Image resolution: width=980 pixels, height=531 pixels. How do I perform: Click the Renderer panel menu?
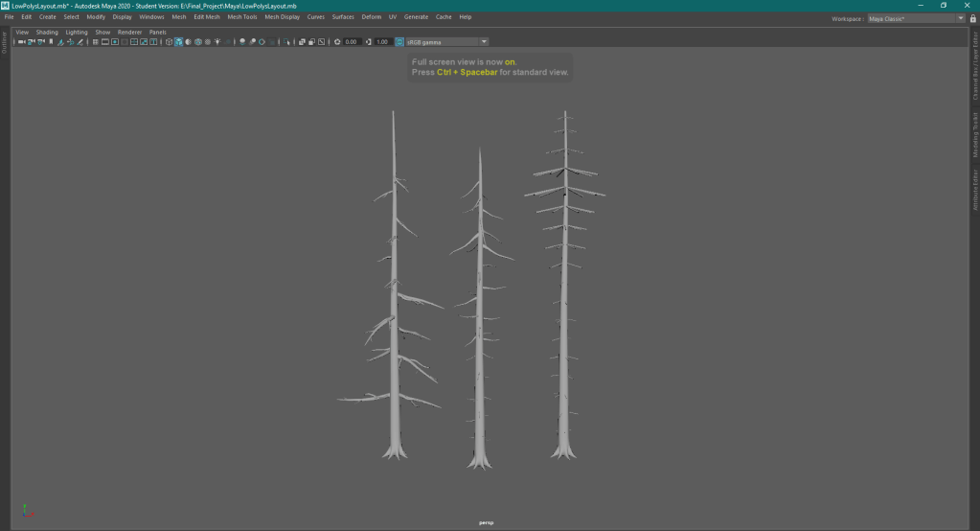click(x=129, y=32)
